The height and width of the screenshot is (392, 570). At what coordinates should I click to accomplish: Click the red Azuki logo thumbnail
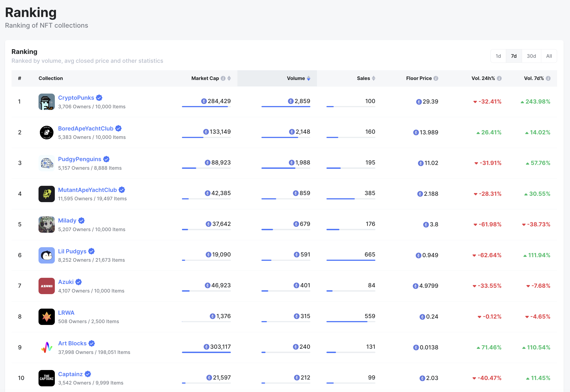pyautogui.click(x=47, y=286)
